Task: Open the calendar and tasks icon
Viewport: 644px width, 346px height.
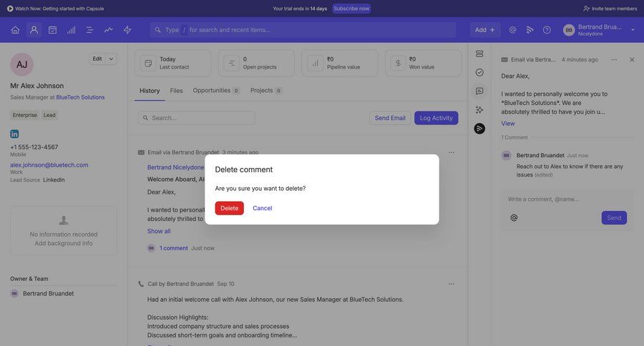Action: pyautogui.click(x=52, y=30)
